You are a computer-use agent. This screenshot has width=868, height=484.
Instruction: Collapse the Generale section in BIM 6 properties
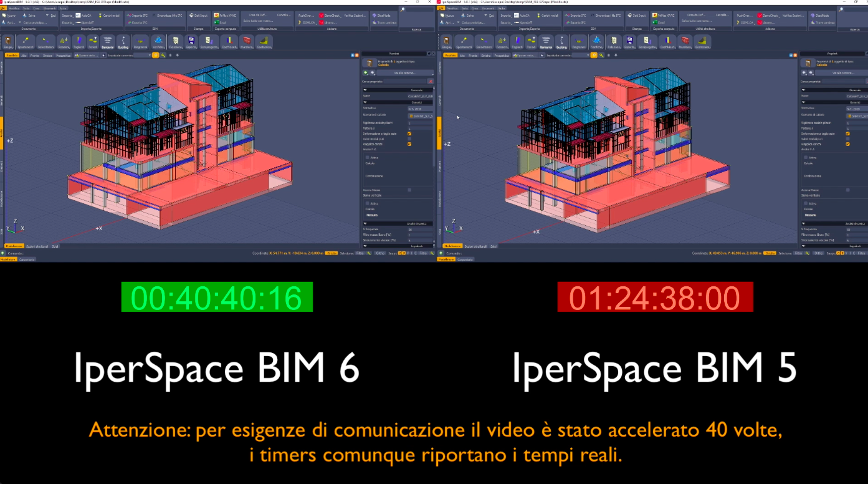tap(366, 90)
